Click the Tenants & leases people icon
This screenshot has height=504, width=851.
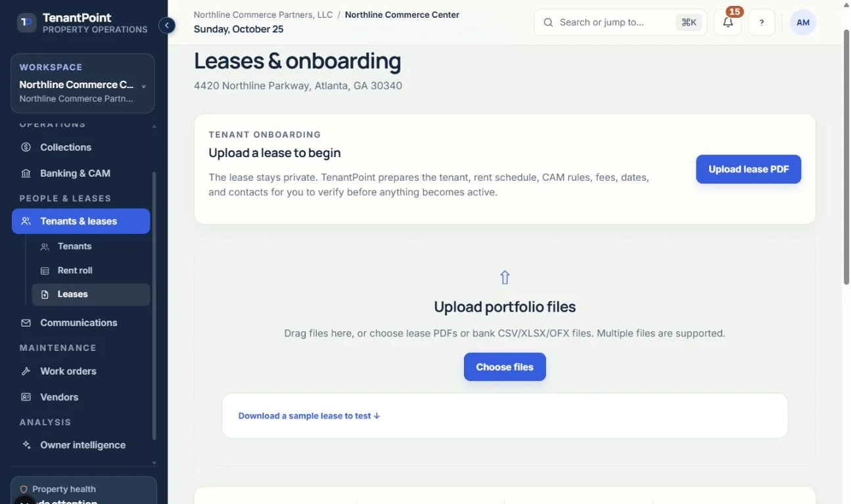(x=26, y=221)
